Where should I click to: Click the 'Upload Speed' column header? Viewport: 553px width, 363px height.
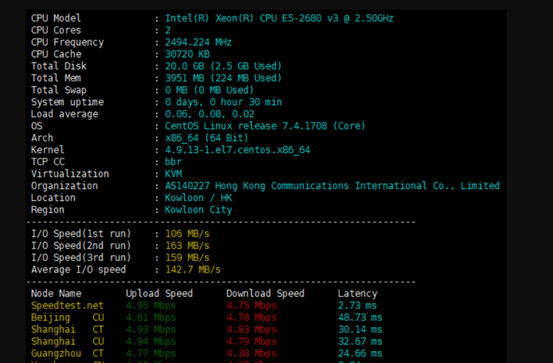[159, 294]
